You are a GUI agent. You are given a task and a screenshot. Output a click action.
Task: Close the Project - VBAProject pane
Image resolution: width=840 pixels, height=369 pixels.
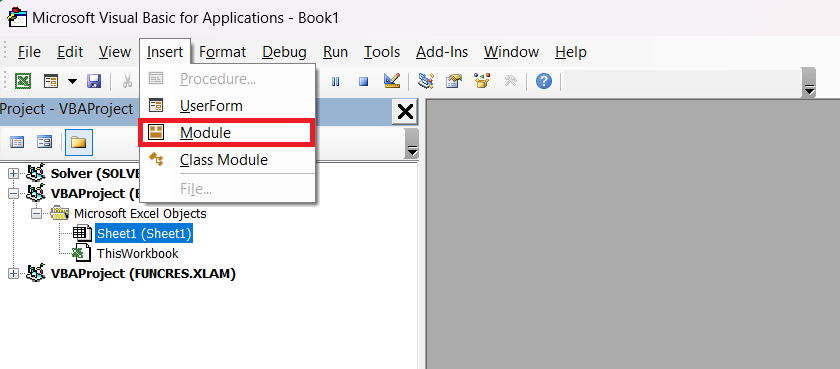[x=406, y=112]
